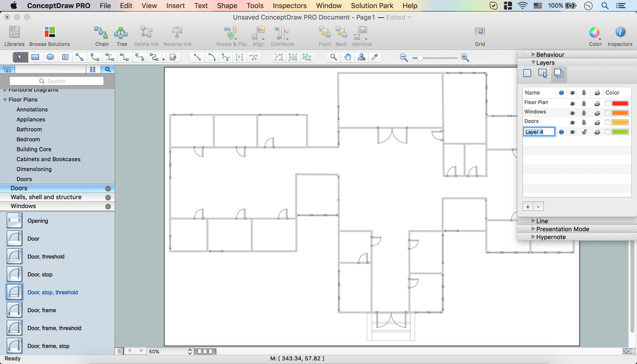The width and height of the screenshot is (637, 364).
Task: Choose the eyedropper tool
Action: point(375,57)
